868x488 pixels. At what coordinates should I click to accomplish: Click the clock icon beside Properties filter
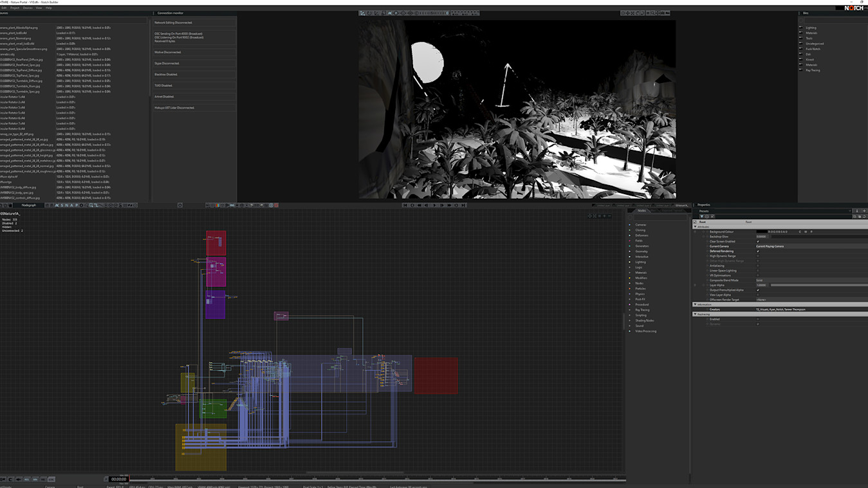point(706,216)
